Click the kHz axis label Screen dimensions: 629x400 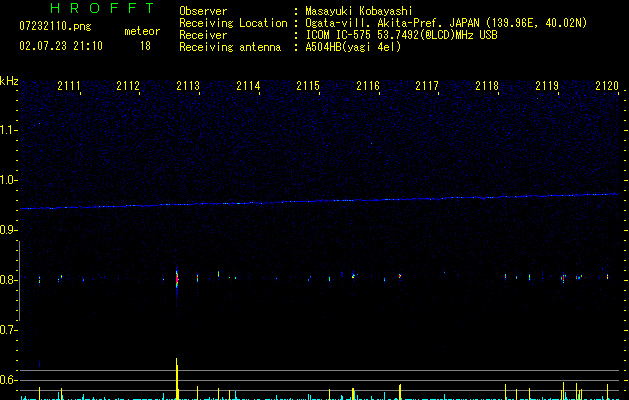point(9,81)
